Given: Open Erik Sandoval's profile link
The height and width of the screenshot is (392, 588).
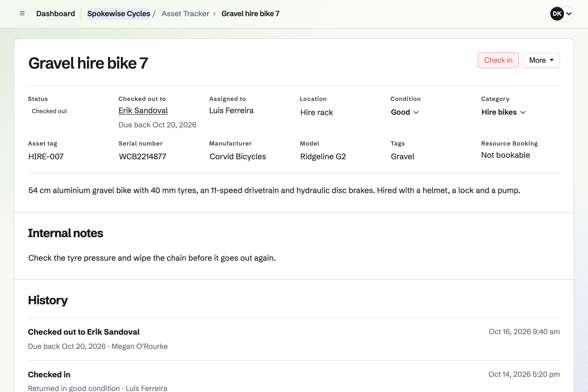Looking at the screenshot, I should 143,110.
